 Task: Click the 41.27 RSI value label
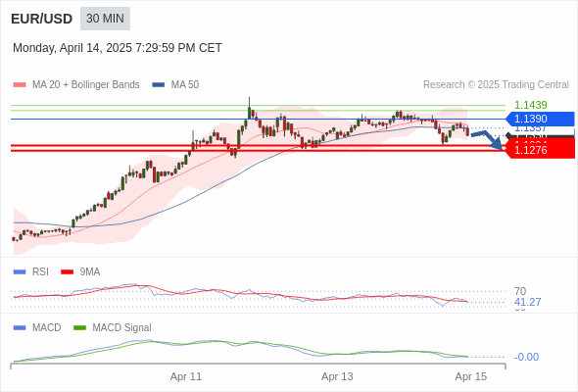(x=527, y=303)
